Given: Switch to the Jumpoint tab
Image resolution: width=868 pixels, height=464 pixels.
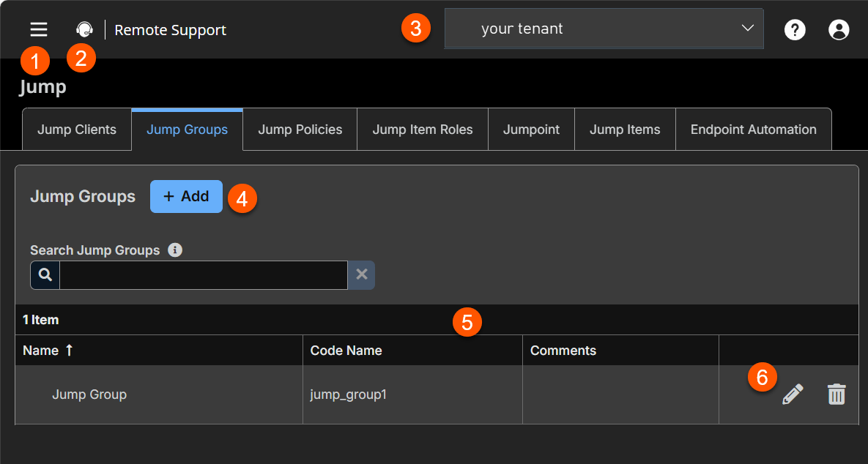Looking at the screenshot, I should click(x=532, y=130).
